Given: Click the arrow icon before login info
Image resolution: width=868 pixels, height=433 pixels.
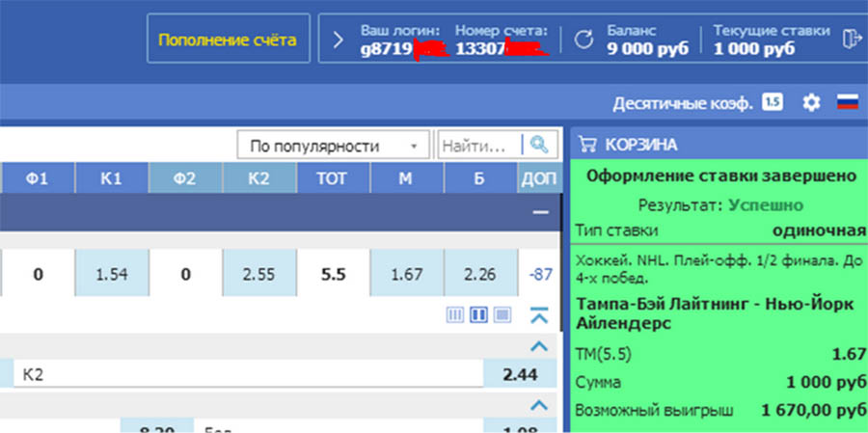Looking at the screenshot, I should click(337, 40).
